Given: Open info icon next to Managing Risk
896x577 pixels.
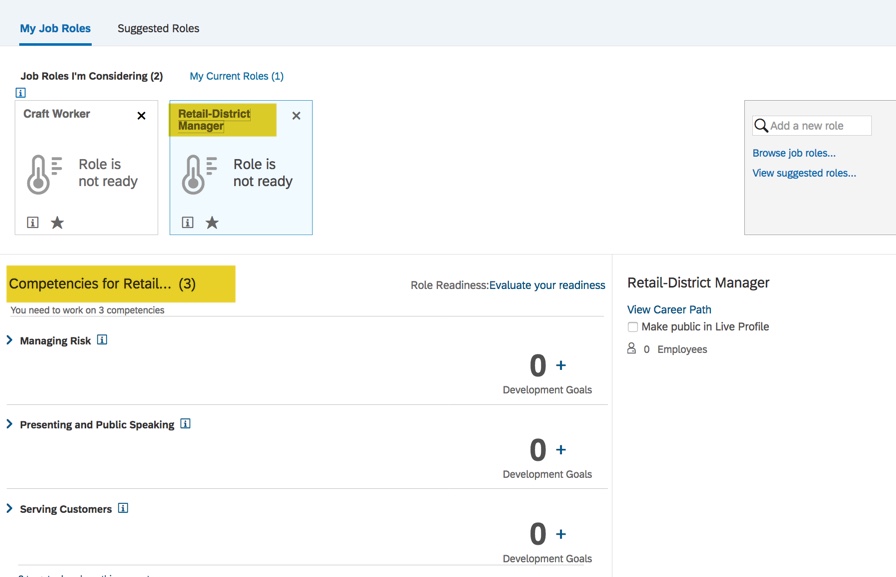Looking at the screenshot, I should [102, 340].
